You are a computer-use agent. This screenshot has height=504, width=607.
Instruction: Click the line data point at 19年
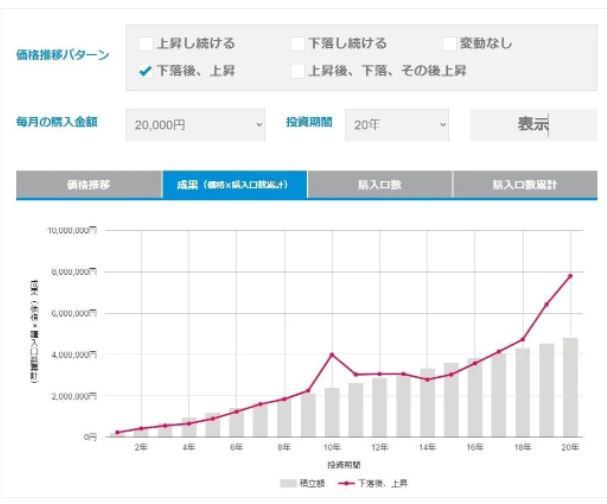(546, 305)
